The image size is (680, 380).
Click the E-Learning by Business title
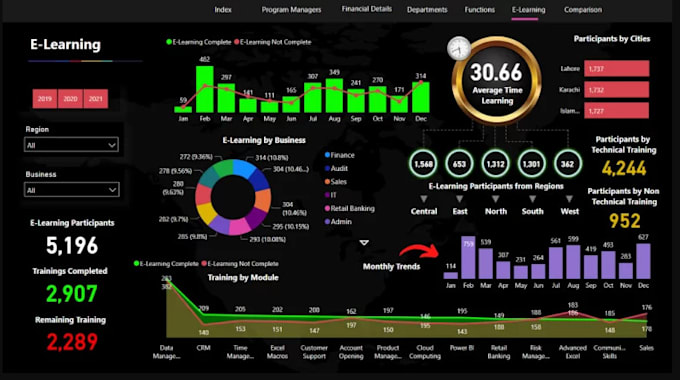tap(264, 140)
